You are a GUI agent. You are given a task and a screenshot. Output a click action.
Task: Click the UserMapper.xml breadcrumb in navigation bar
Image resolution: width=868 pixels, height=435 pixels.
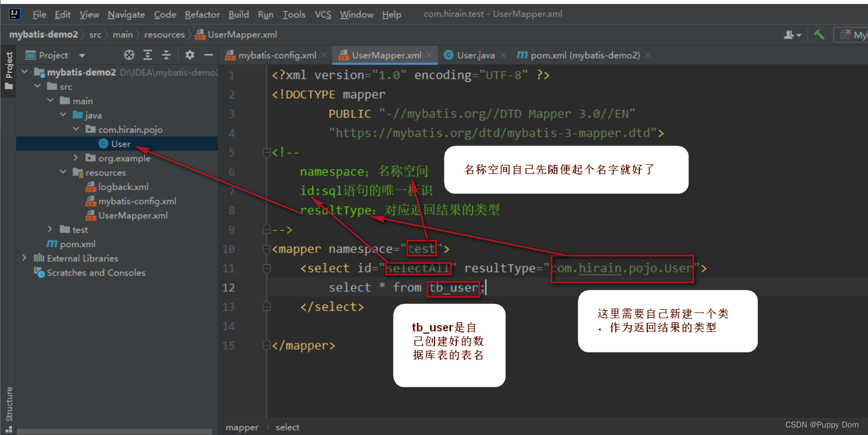pos(236,34)
